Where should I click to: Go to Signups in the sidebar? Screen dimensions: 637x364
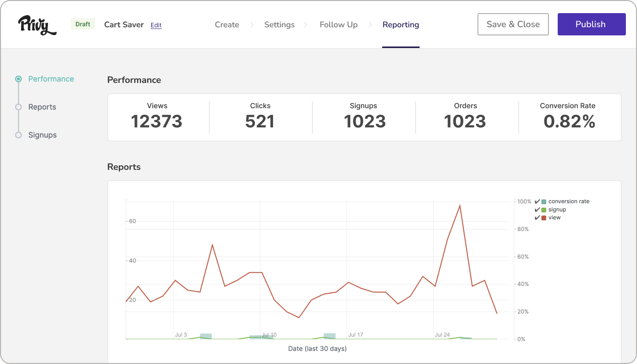click(42, 135)
